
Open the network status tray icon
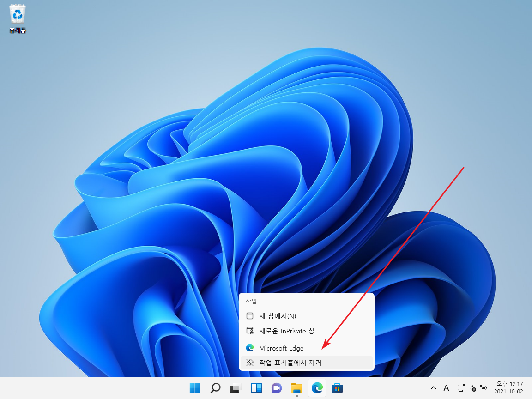tap(461, 388)
